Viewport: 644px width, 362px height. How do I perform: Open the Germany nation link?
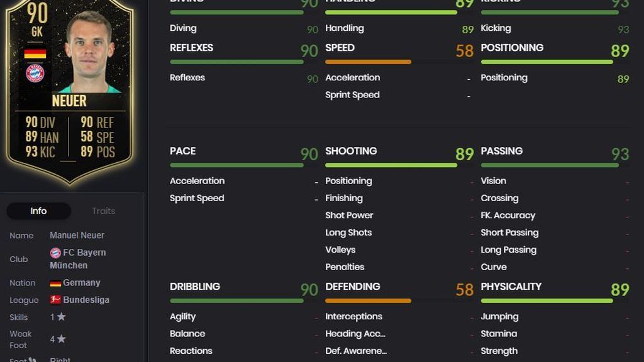pos(81,283)
